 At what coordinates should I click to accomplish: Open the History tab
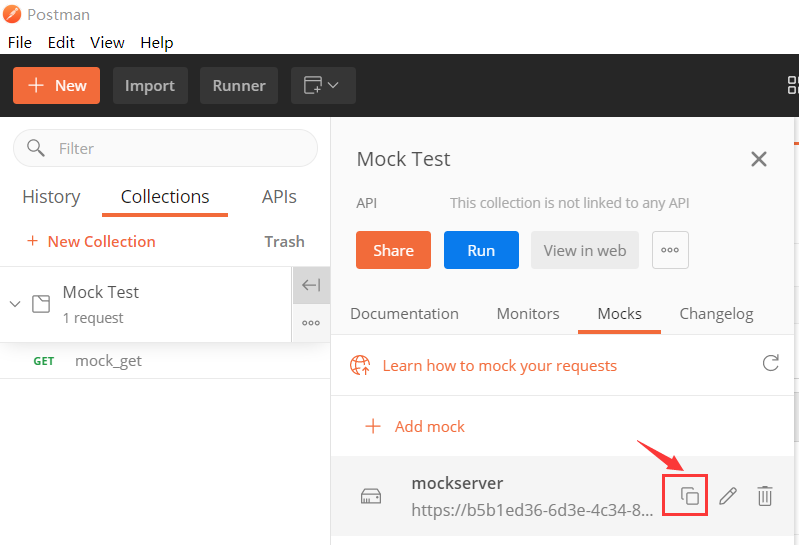(51, 197)
